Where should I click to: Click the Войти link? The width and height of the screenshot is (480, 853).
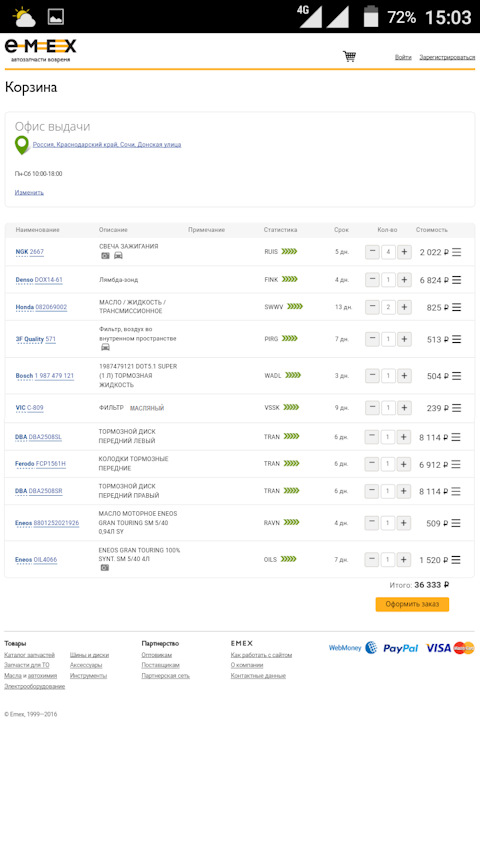(403, 57)
